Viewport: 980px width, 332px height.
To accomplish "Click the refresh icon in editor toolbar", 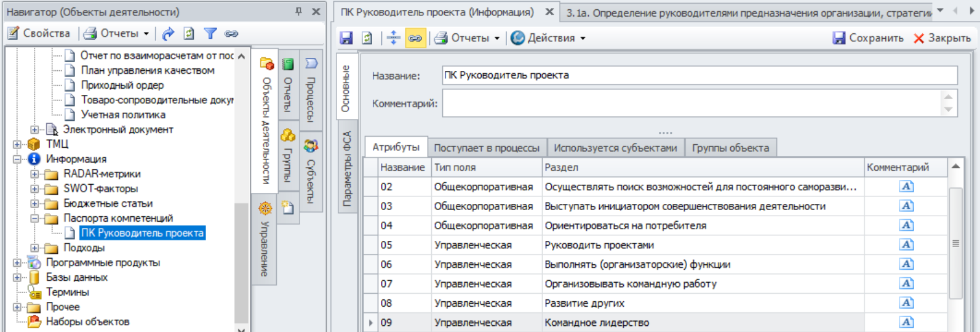I will tap(367, 38).
